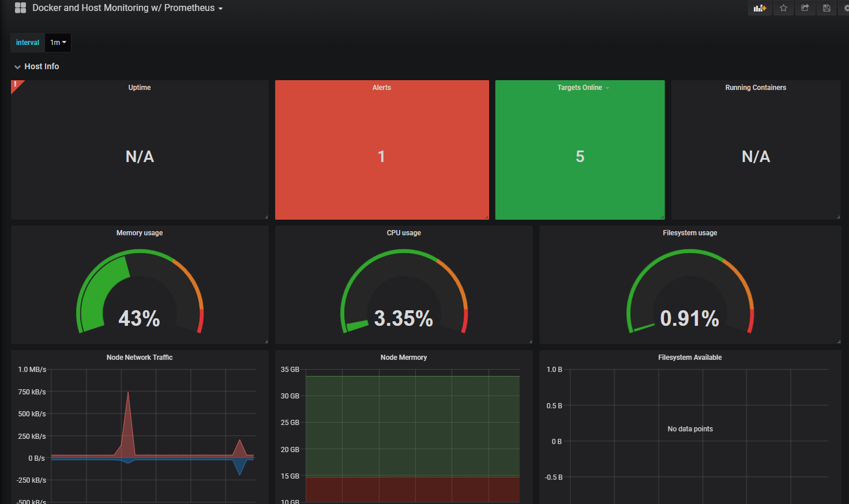
Task: Open the Filesystem usage panel title menu
Action: tap(690, 233)
